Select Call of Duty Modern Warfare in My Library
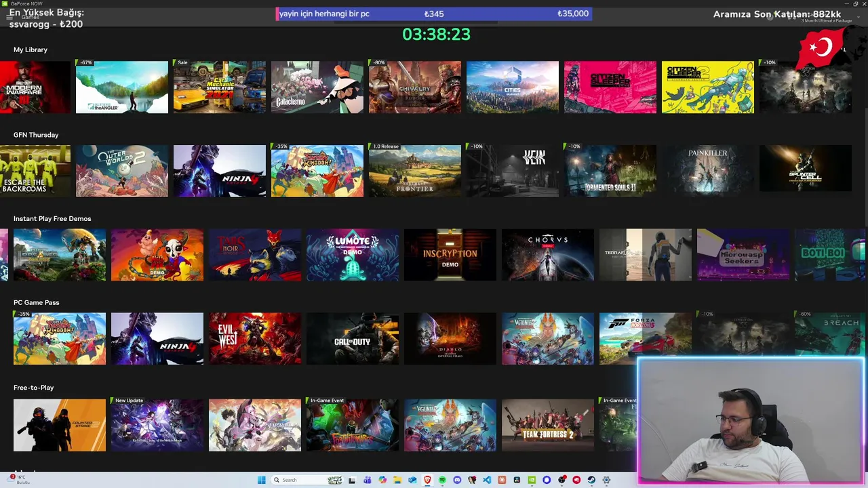Image resolution: width=868 pixels, height=488 pixels. click(x=35, y=87)
